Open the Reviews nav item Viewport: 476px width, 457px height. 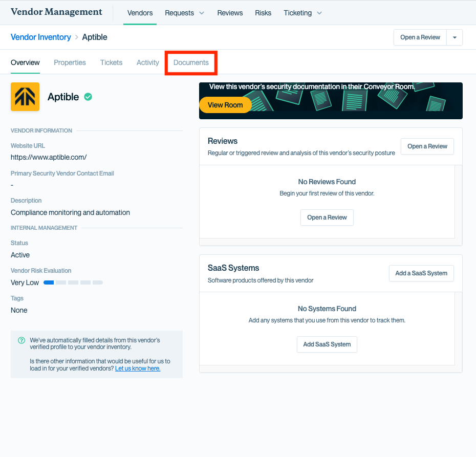tap(230, 13)
